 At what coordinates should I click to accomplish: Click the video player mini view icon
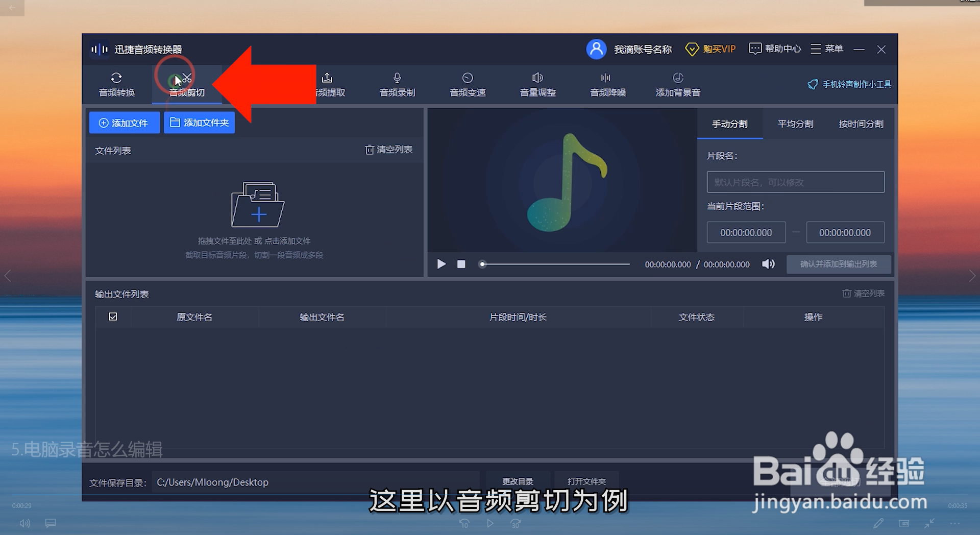[x=904, y=523]
